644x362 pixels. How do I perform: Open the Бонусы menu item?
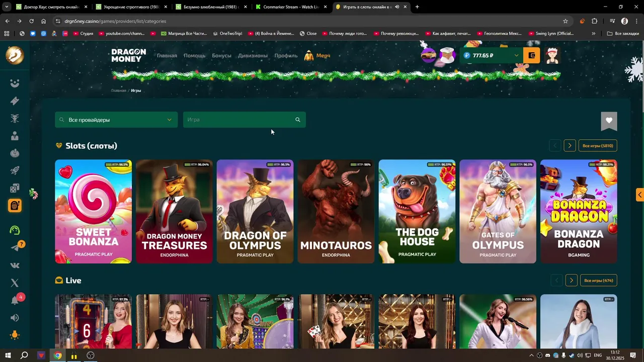(x=221, y=55)
